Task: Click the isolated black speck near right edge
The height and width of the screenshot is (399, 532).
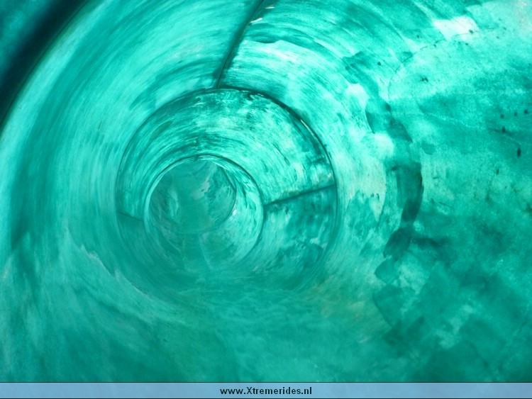Action: coord(519,152)
